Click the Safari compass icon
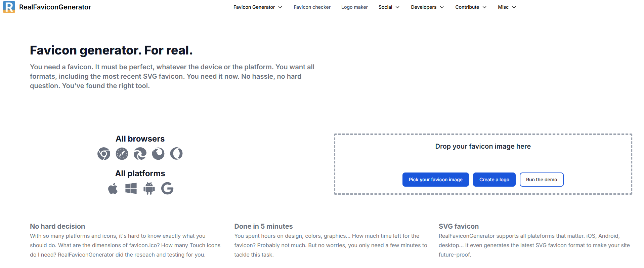This screenshot has height=268, width=644. click(122, 154)
